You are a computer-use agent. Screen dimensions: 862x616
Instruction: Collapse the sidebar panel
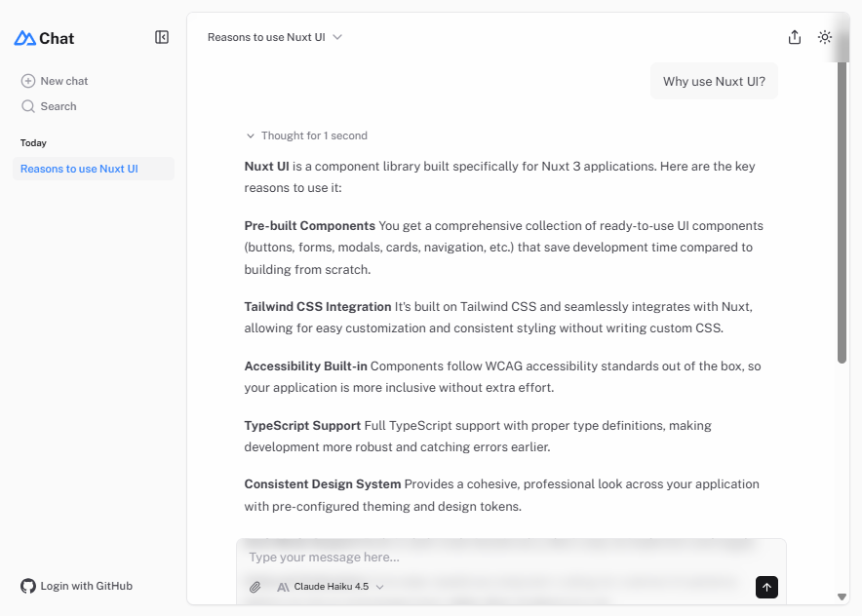[162, 37]
